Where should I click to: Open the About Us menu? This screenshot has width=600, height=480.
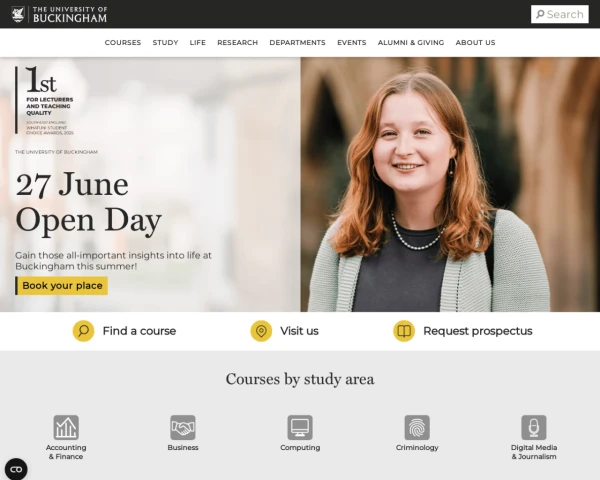point(475,42)
